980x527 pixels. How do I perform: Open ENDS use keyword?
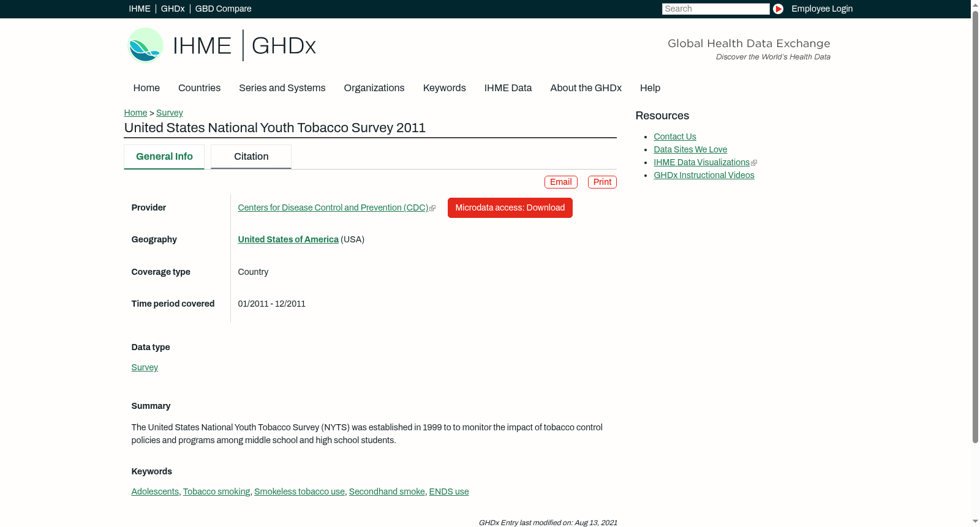(x=449, y=491)
